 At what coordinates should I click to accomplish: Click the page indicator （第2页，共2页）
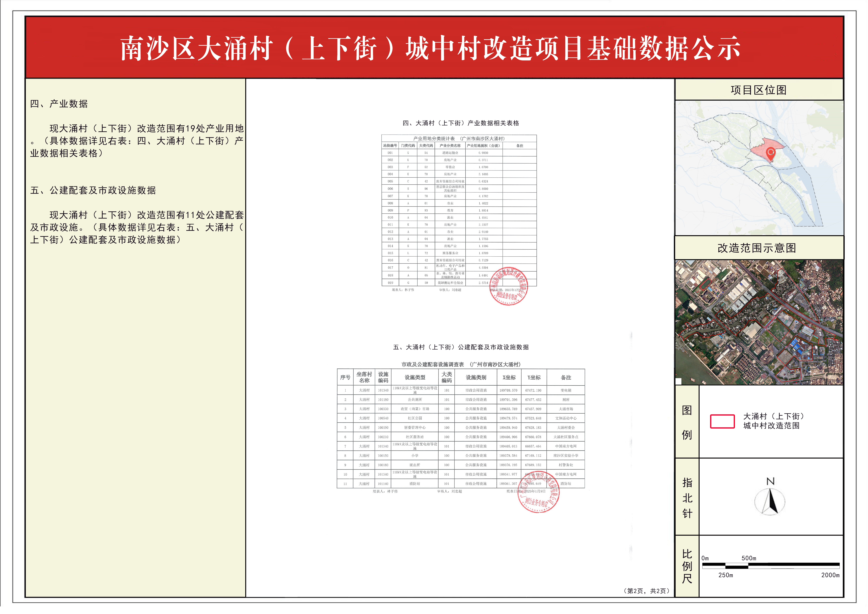[x=646, y=591]
